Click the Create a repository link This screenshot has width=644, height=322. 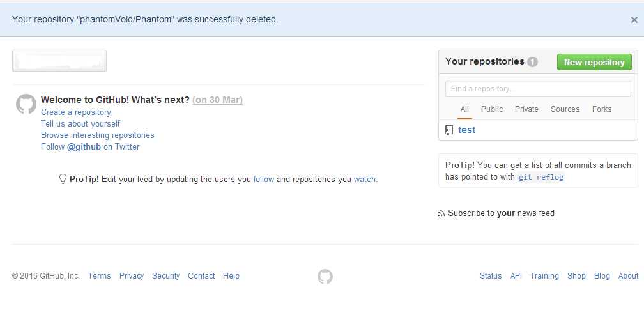point(76,112)
